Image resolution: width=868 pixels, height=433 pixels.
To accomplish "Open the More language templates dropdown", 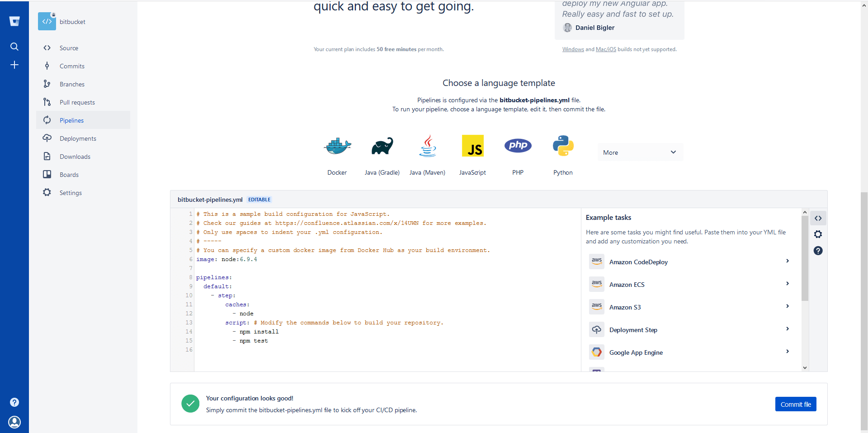I will click(x=639, y=152).
